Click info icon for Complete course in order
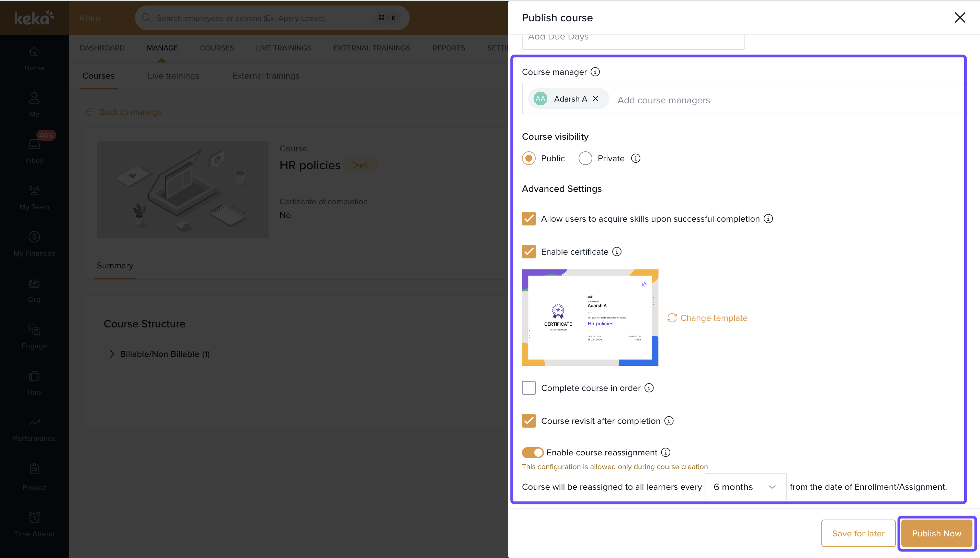The height and width of the screenshot is (558, 980). (x=649, y=388)
